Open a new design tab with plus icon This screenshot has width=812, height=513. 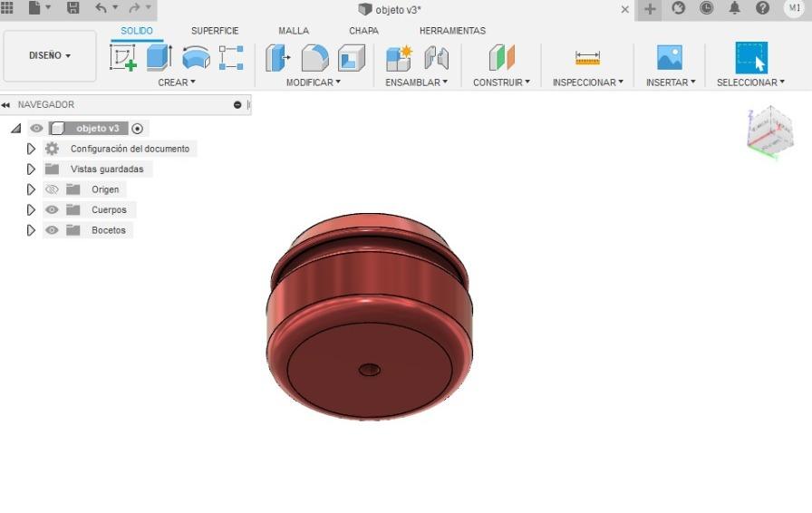[650, 8]
